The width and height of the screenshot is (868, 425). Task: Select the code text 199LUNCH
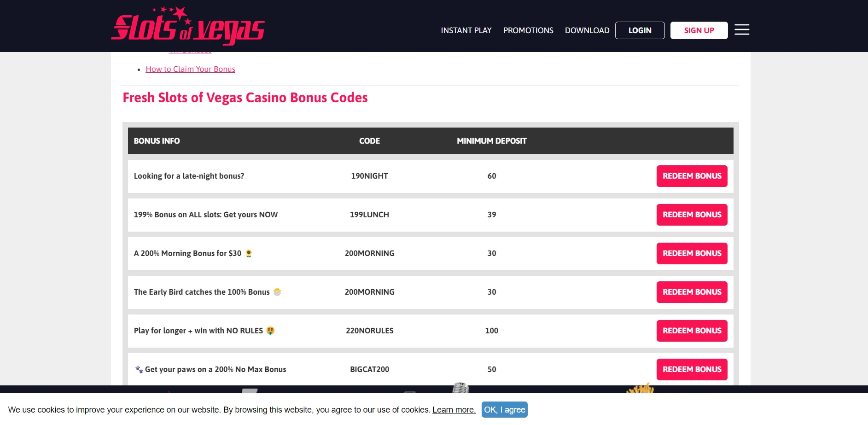tap(369, 215)
